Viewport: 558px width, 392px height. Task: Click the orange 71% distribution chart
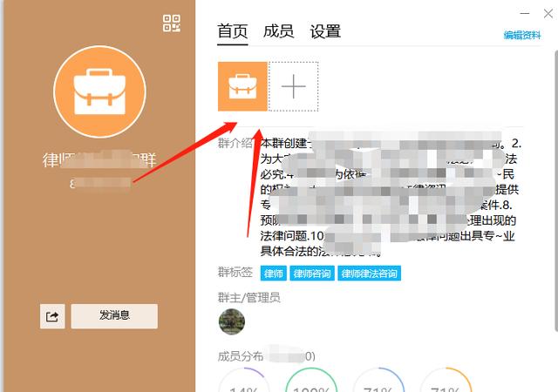point(446,382)
